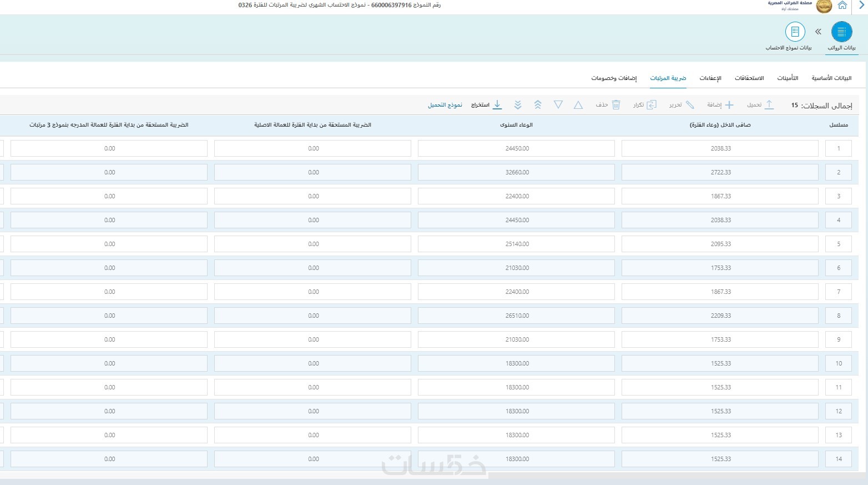The height and width of the screenshot is (485, 868).
Task: Switch to إضافات وخصومات tab
Action: 614,78
